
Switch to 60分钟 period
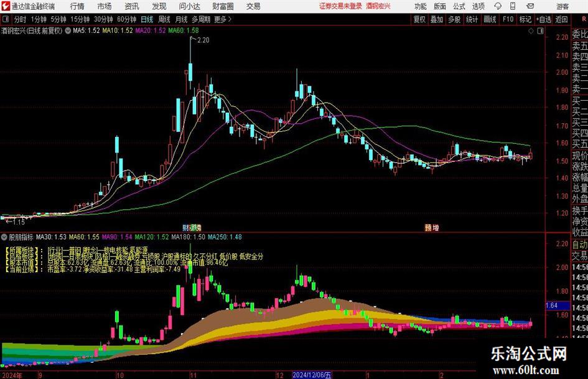126,19
